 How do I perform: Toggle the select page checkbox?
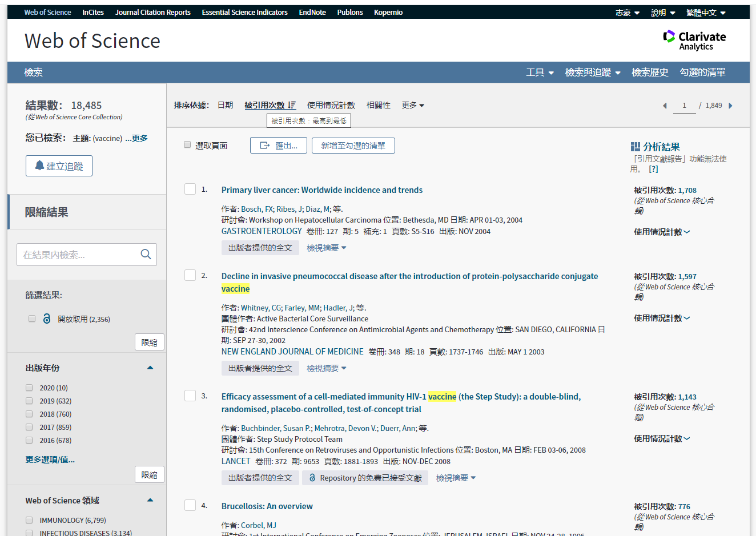tap(187, 144)
